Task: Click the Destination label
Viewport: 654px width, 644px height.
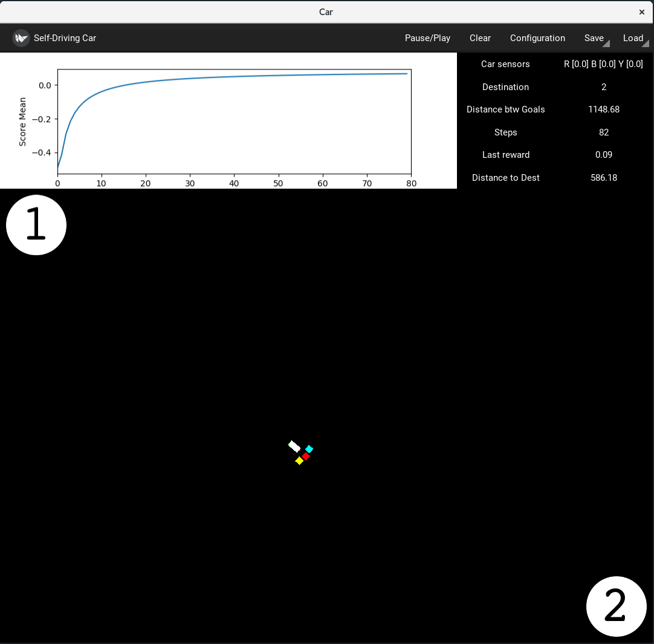Action: coord(505,87)
